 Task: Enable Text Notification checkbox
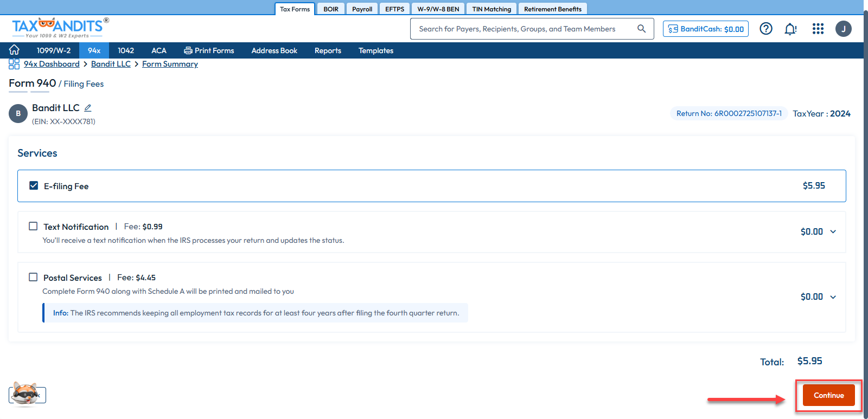33,226
